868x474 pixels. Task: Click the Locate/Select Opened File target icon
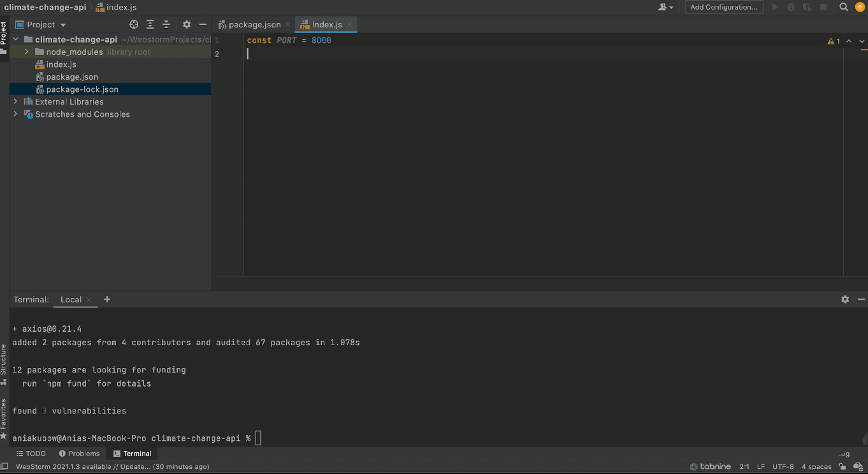134,24
